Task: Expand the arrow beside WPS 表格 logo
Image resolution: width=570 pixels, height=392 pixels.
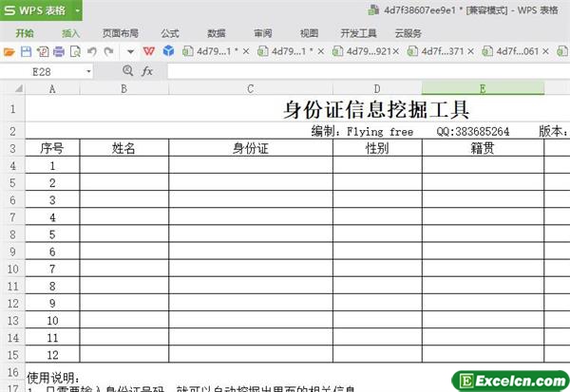Action: [x=77, y=10]
